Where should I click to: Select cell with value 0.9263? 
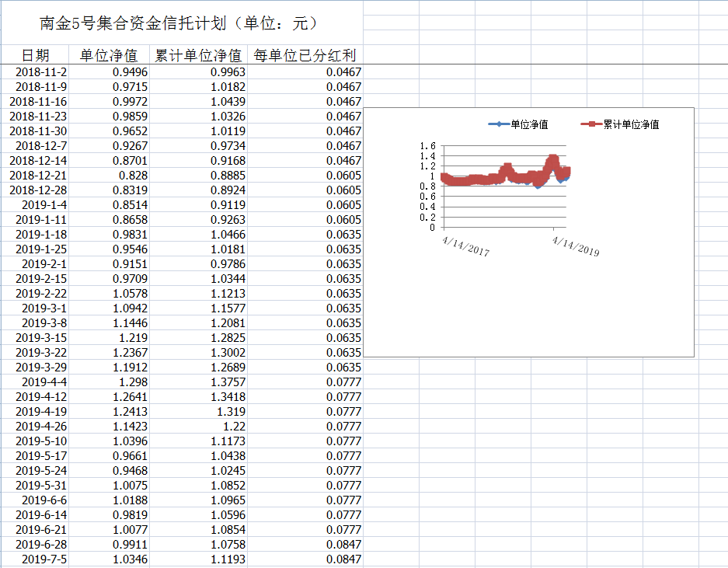[x=198, y=220]
